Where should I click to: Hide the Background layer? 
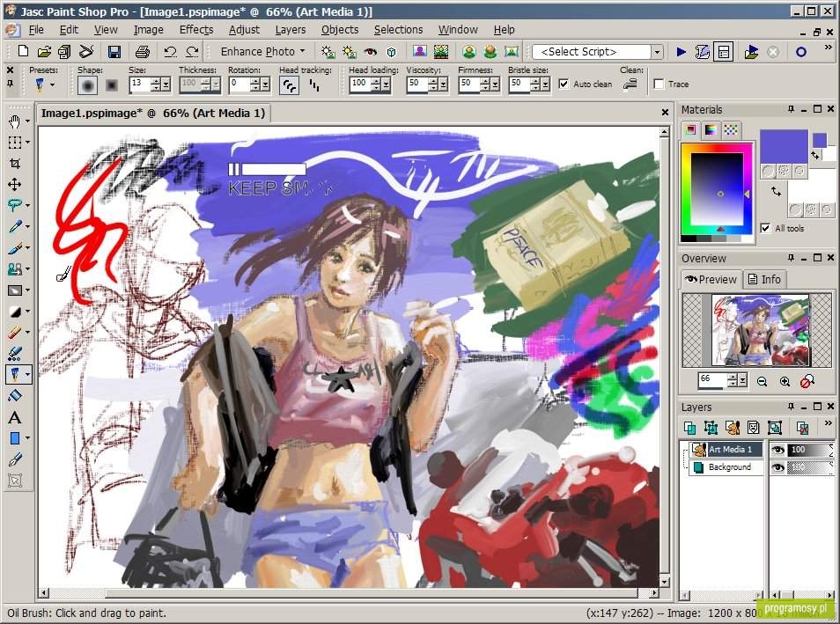777,467
